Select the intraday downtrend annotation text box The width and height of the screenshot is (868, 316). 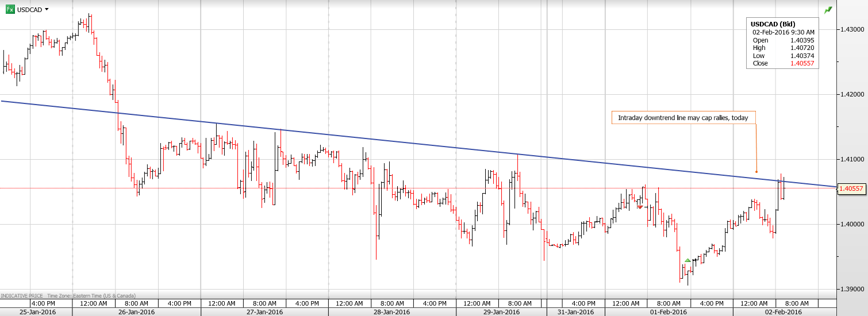click(683, 118)
